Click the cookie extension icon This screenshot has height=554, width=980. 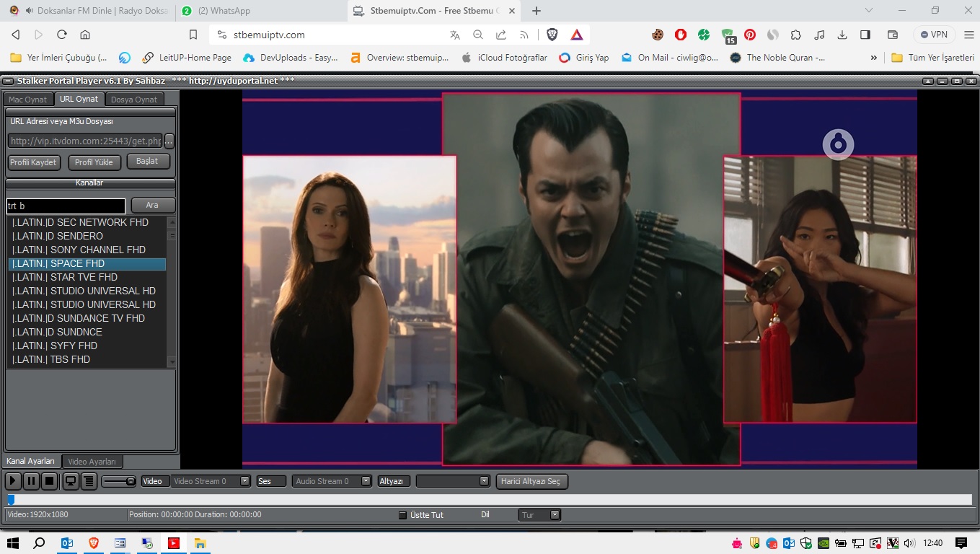(x=658, y=35)
